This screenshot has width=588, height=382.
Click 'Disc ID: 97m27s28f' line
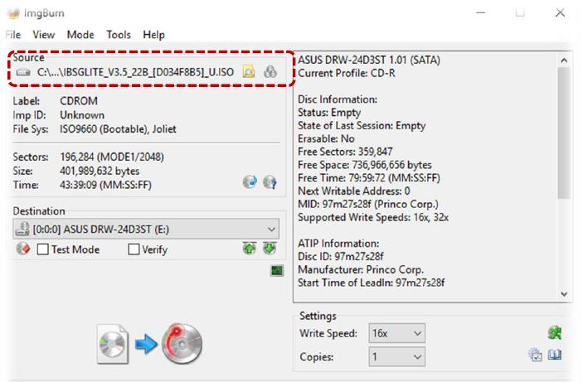(341, 257)
